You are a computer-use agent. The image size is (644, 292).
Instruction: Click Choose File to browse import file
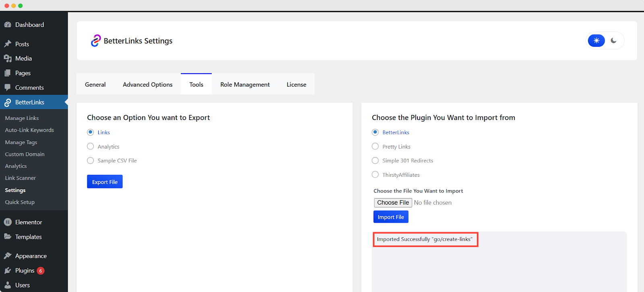[393, 203]
